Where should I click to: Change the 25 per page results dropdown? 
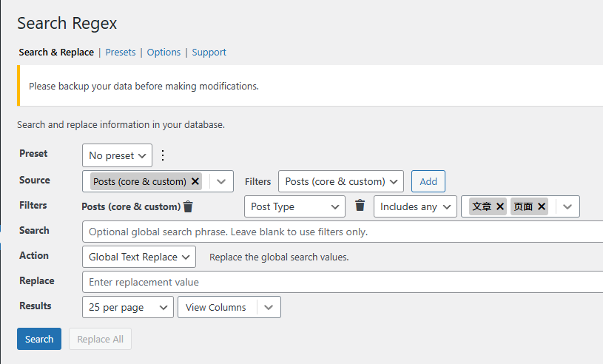[x=127, y=308]
